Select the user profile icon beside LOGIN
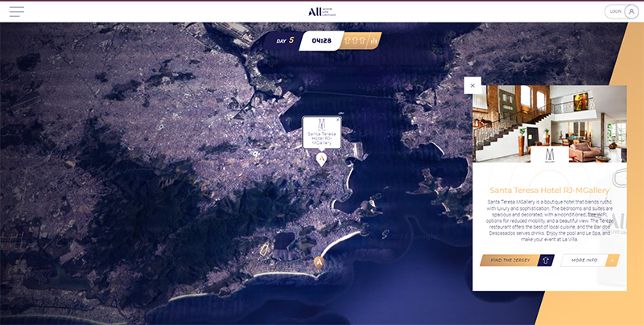Viewport: 644px width, 325px height. (x=631, y=11)
